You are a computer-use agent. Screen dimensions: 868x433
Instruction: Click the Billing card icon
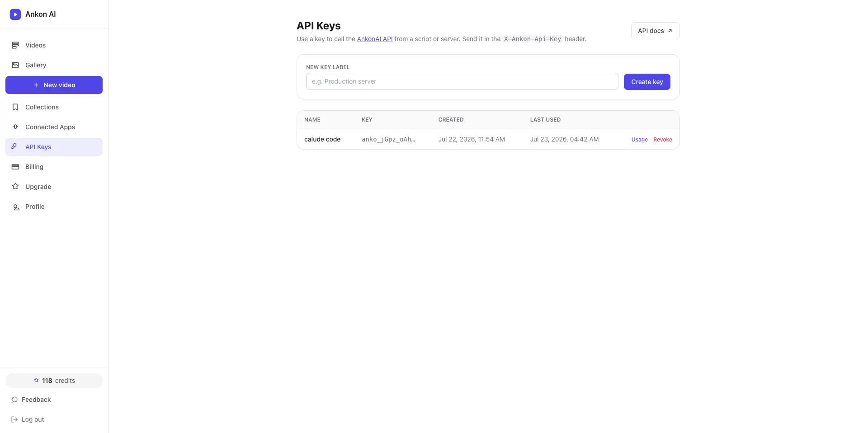coord(15,167)
